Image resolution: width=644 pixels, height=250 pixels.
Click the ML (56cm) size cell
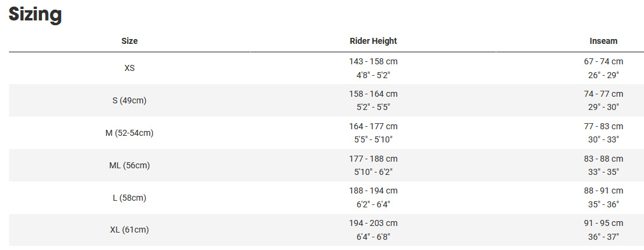(130, 165)
